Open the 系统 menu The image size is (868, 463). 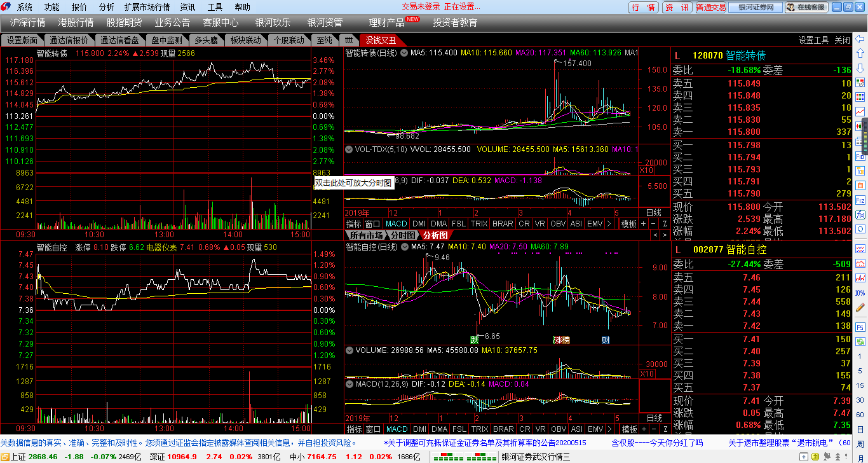25,7
